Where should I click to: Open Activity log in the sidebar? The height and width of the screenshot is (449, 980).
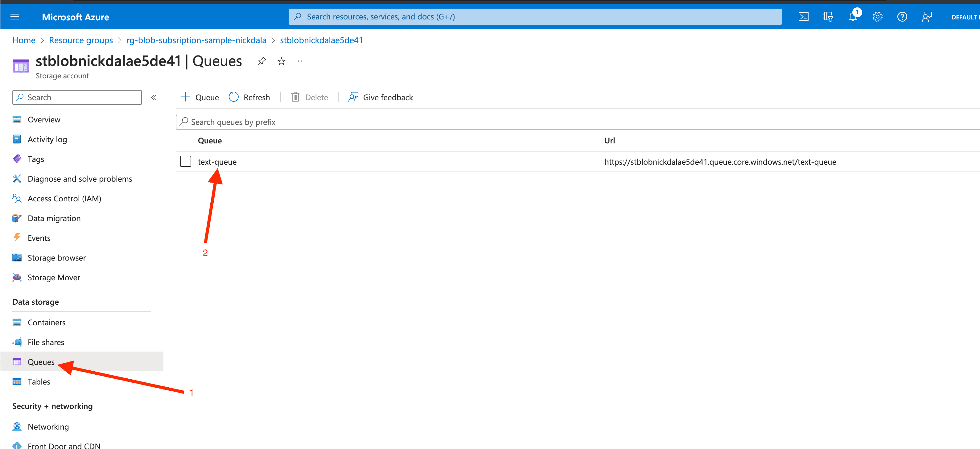47,139
